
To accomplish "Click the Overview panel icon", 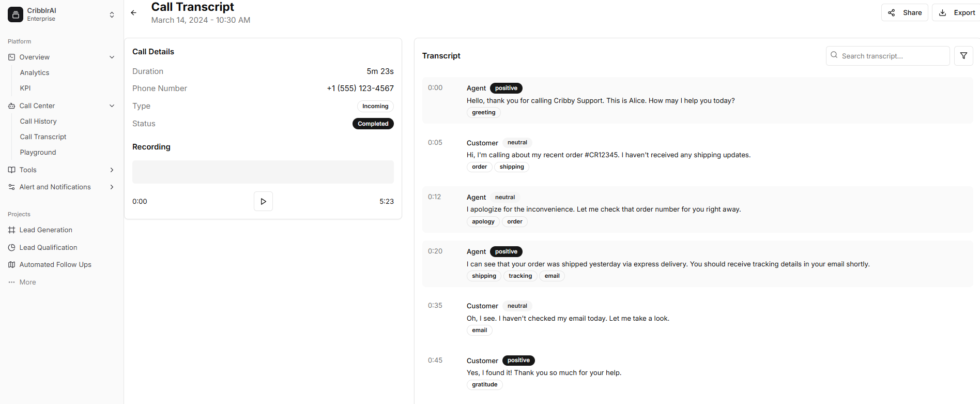I will 11,57.
